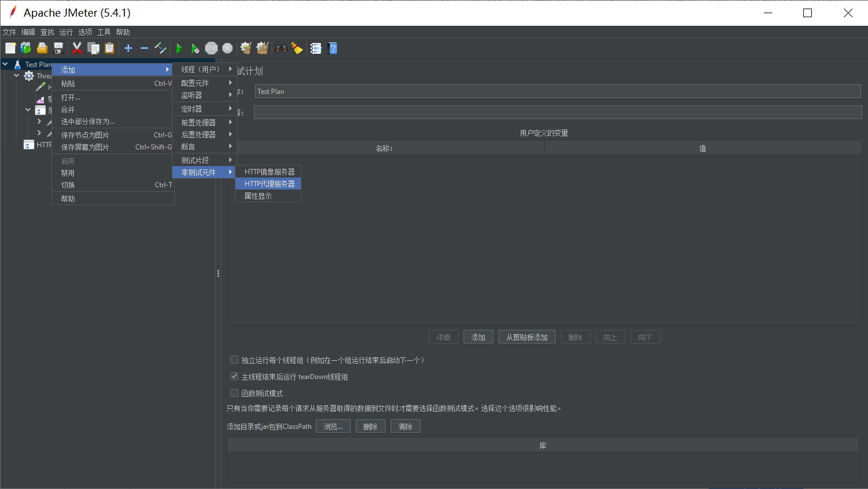Click 浏览... button for ClassPath

pyautogui.click(x=333, y=427)
